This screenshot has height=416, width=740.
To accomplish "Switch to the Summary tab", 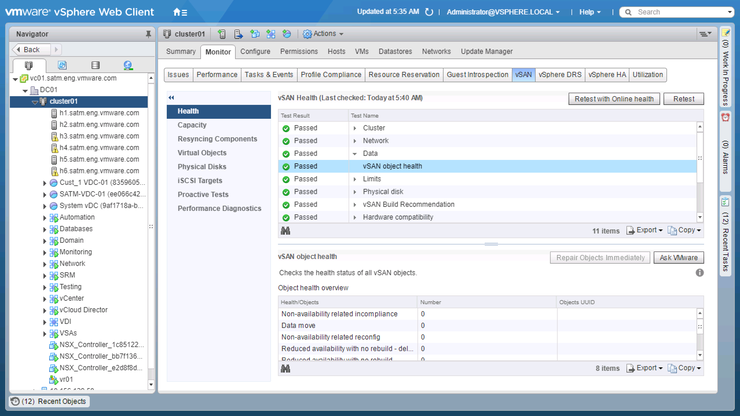I will point(181,51).
